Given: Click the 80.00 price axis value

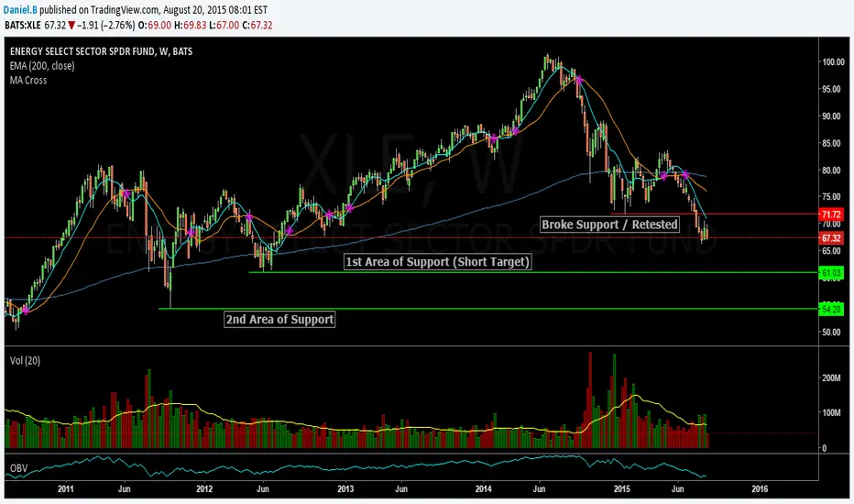Looking at the screenshot, I should tap(833, 170).
